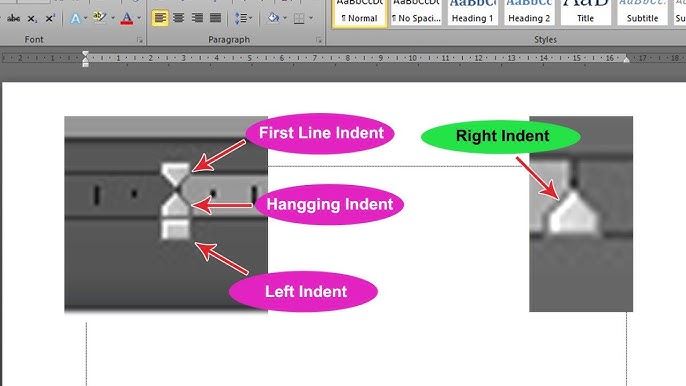This screenshot has width=686, height=386.
Task: Click the 'Paragraph' group label
Action: [229, 39]
